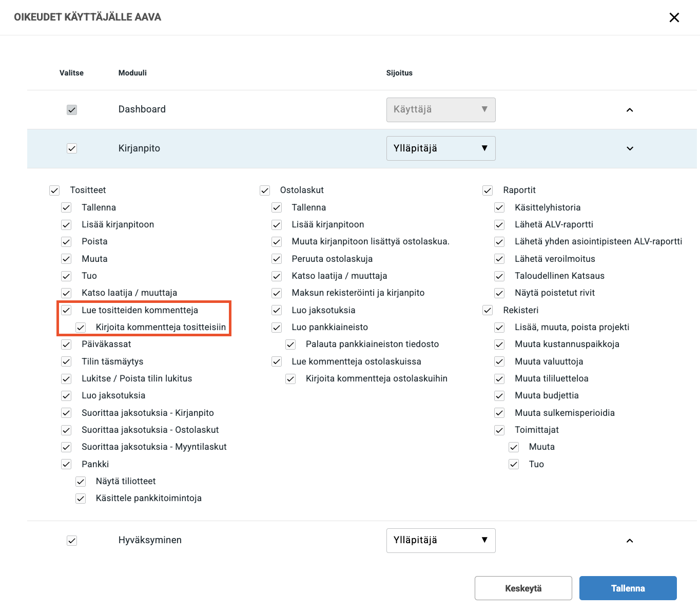Click the Tallenna save button

tap(628, 588)
